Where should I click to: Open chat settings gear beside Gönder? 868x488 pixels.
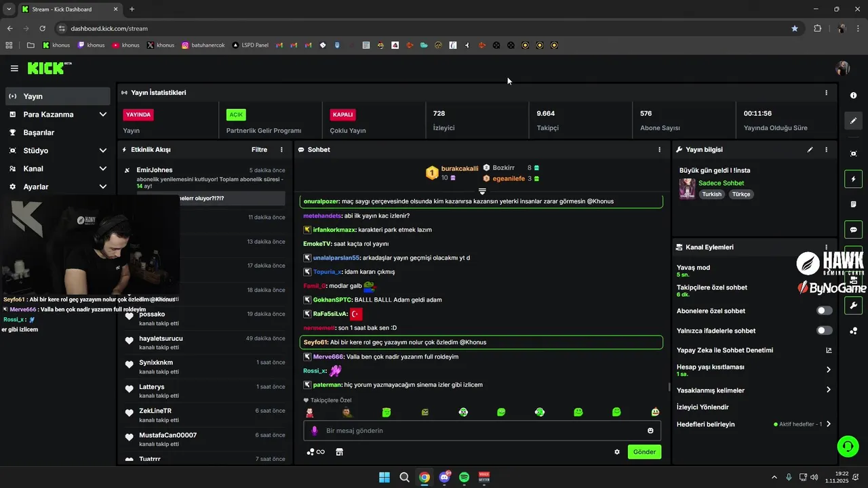point(617,452)
